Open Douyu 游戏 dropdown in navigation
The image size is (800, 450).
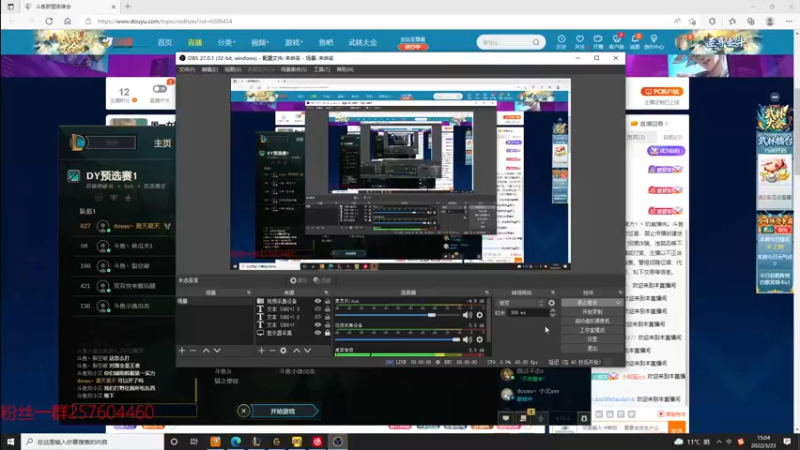click(293, 42)
